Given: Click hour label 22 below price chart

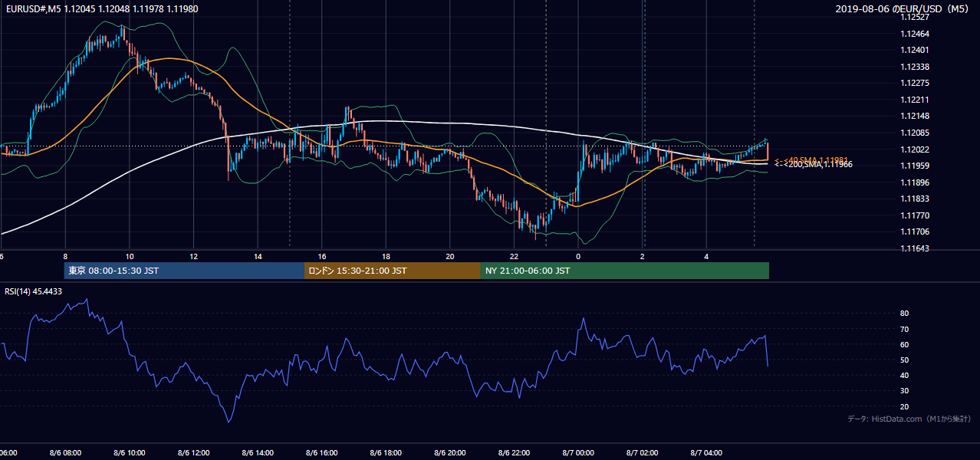Looking at the screenshot, I should (x=514, y=257).
